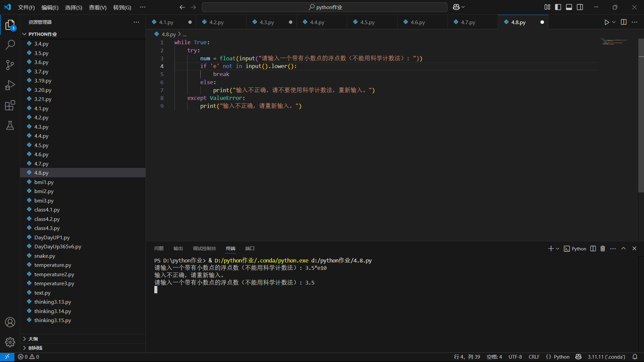
Task: Open snake.py in the explorer
Action: coord(45,256)
